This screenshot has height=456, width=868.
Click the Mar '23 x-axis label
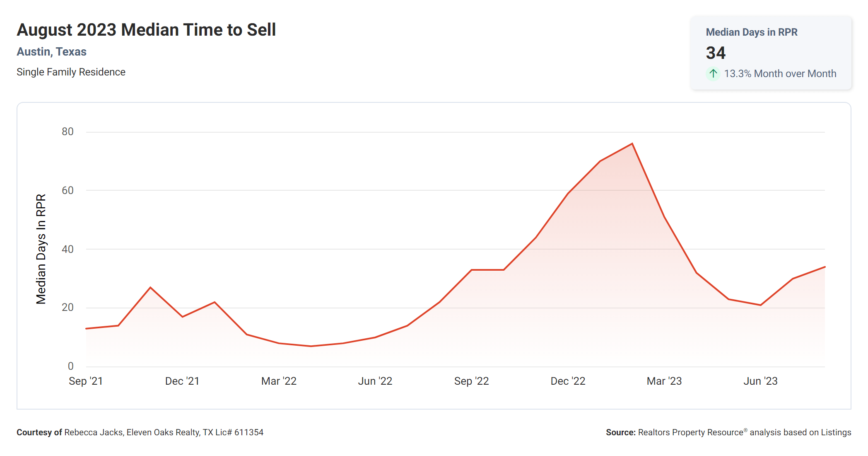coord(664,381)
